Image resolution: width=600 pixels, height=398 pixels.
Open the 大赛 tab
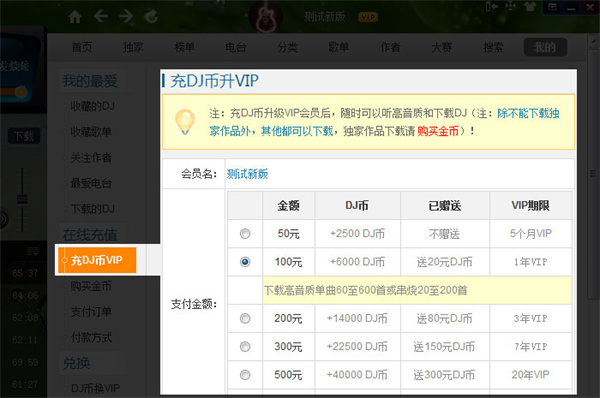[x=442, y=47]
